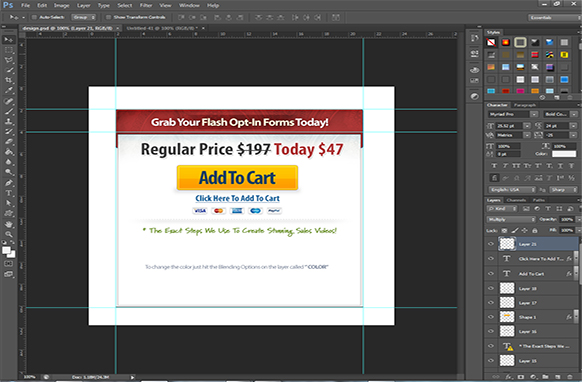
Task: Select the Zoom tool in the toolbox
Action: pos(8,234)
